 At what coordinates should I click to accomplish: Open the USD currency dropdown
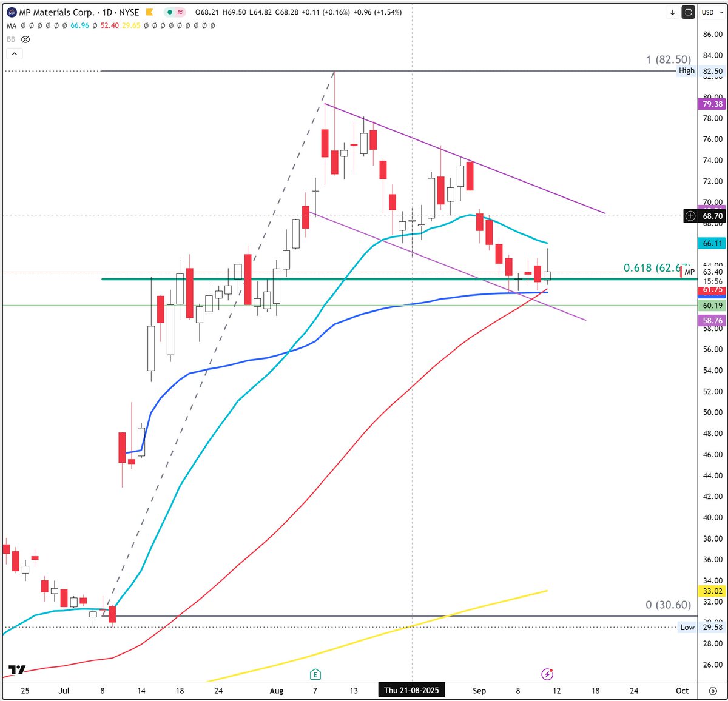click(x=712, y=12)
